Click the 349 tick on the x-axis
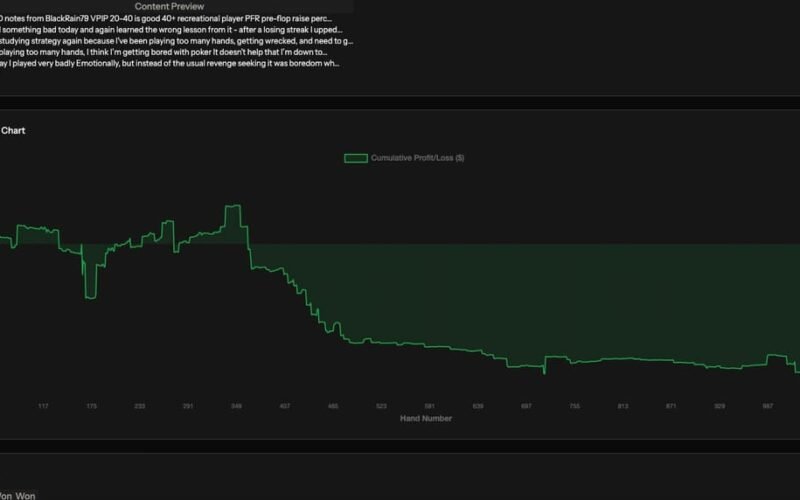Viewport: 800px width, 500px height. tap(236, 406)
